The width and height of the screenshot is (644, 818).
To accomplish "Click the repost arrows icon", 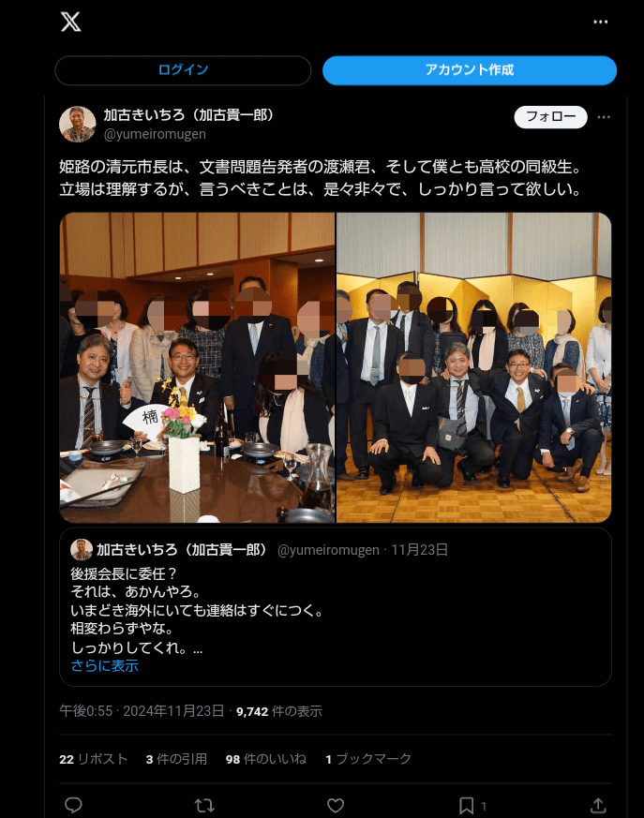I will tap(204, 806).
